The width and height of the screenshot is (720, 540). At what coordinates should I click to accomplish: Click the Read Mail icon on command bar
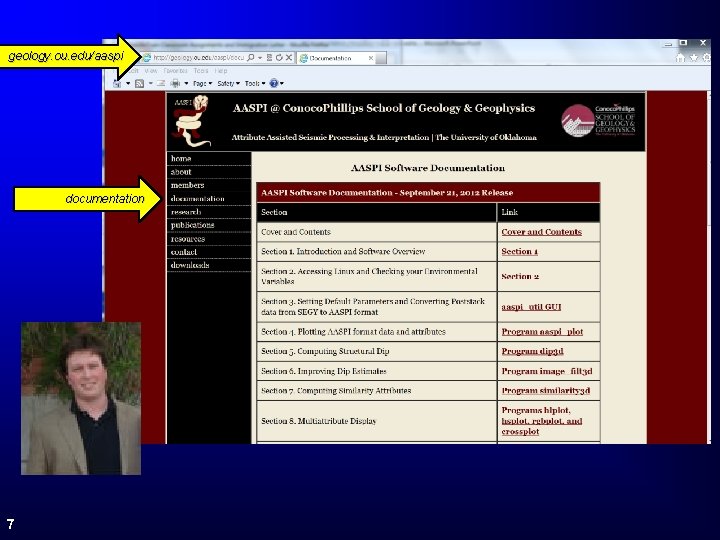[161, 84]
